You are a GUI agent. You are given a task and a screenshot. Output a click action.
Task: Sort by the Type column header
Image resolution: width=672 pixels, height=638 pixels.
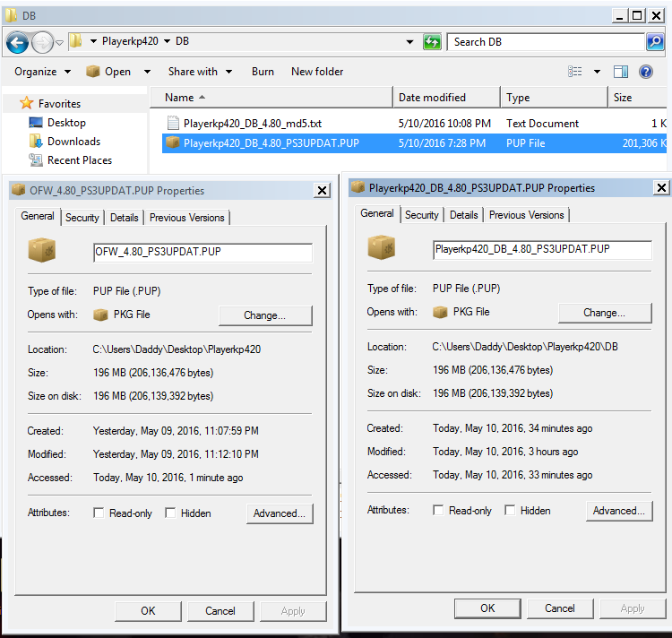[x=554, y=98]
